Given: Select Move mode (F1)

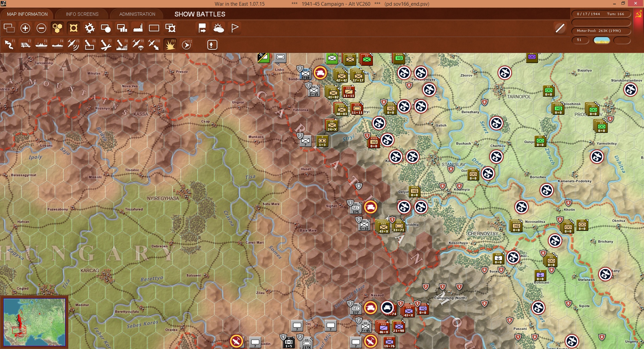Looking at the screenshot, I should [9, 45].
